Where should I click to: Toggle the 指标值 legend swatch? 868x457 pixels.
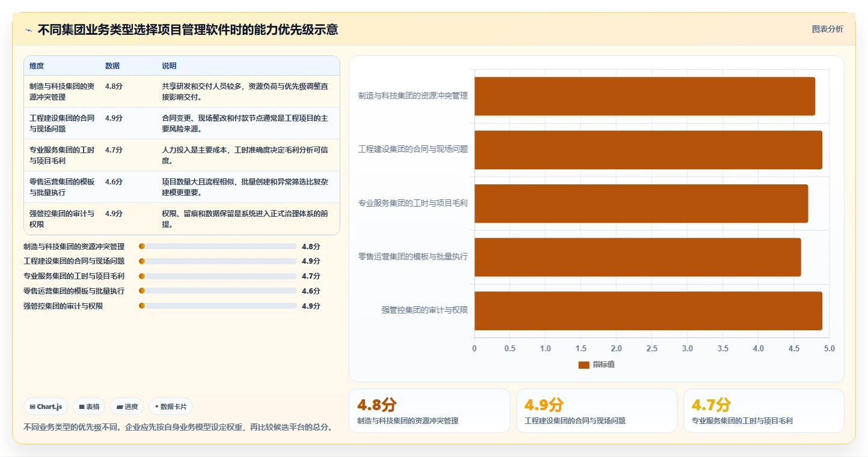(x=584, y=365)
